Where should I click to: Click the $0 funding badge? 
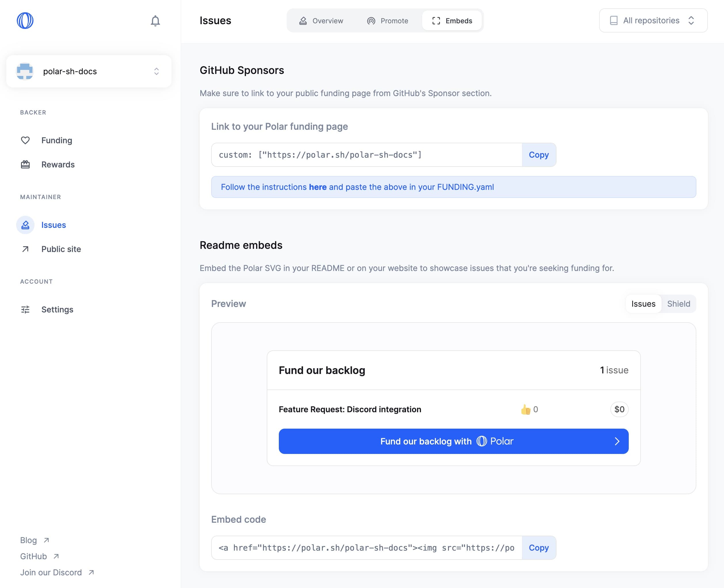coord(619,410)
